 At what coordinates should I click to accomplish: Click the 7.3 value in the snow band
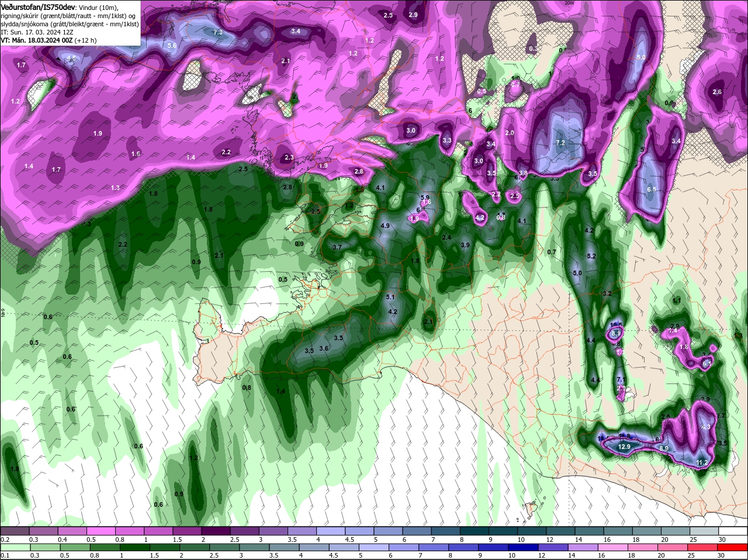pyautogui.click(x=218, y=32)
